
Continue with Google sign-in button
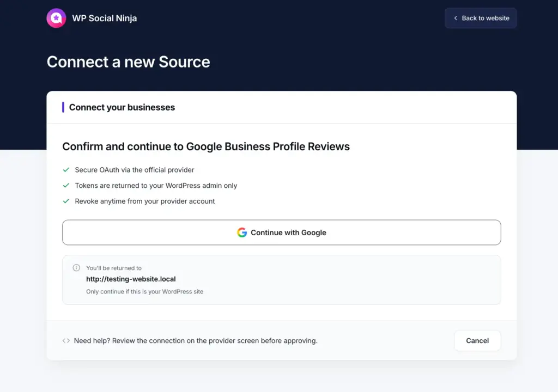[x=282, y=232]
